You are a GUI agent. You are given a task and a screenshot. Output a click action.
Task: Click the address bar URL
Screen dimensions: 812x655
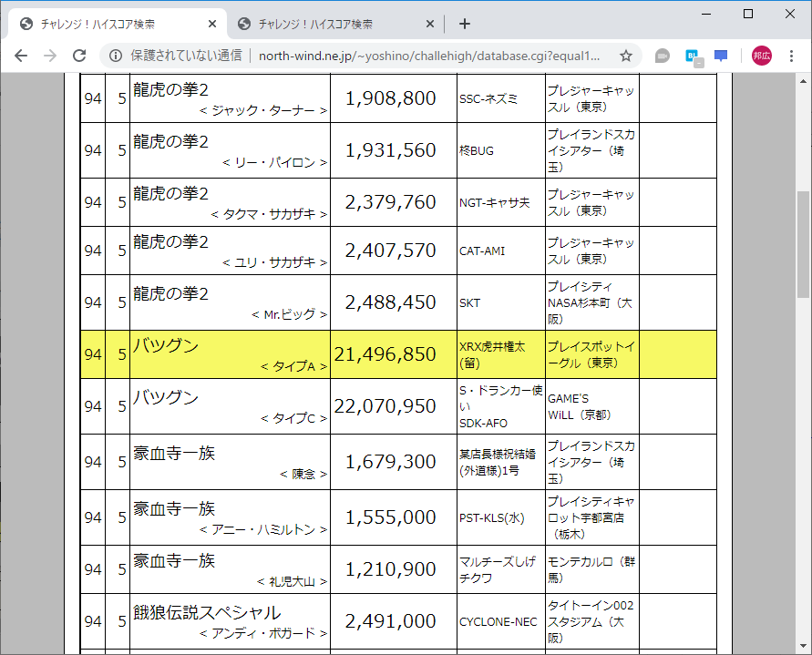429,56
